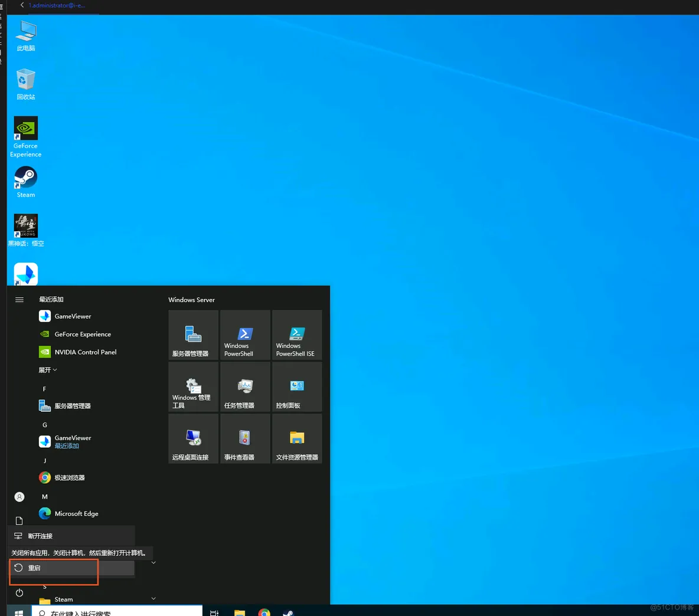Click the letter J section header
The width and height of the screenshot is (699, 616).
click(x=45, y=461)
